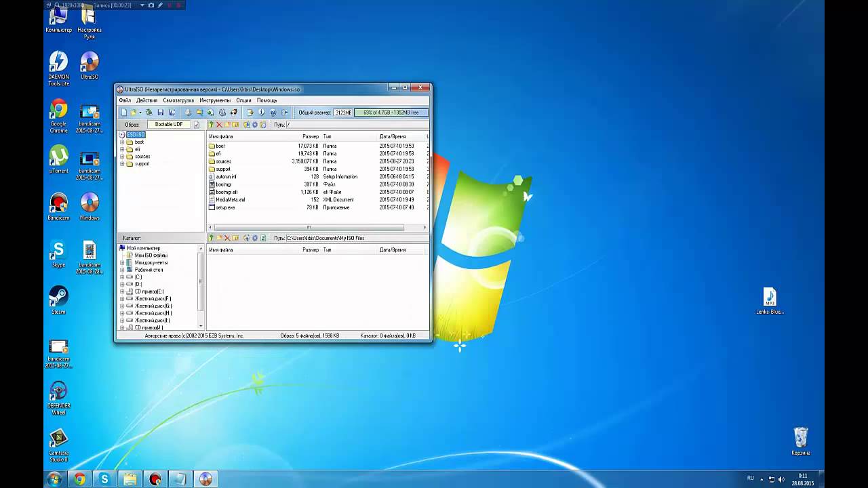Click the Open file toolbar icon
Viewport: 868px width, 488px height.
coord(134,113)
